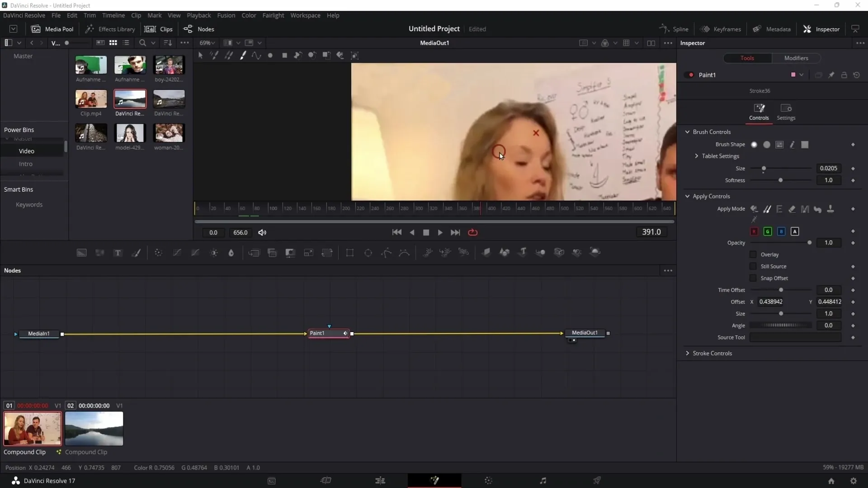The height and width of the screenshot is (488, 868).
Task: Toggle the Overlay checkbox in Apply Controls
Action: (x=752, y=254)
